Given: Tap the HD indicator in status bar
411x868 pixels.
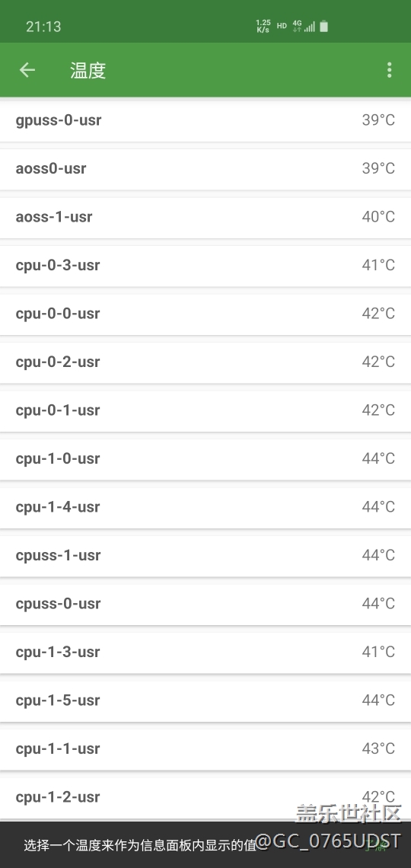Looking at the screenshot, I should [x=282, y=25].
